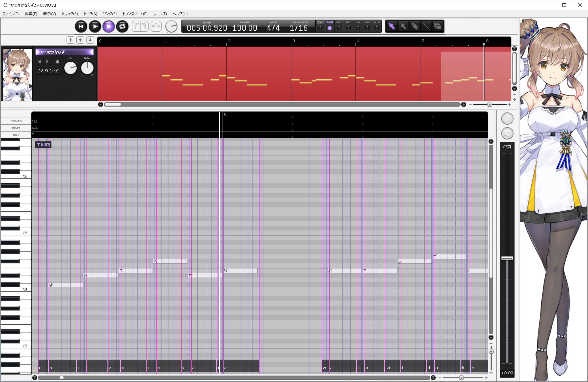This screenshot has height=382, width=588.
Task: Toggle the round note monitor button
Action: pyautogui.click(x=507, y=119)
